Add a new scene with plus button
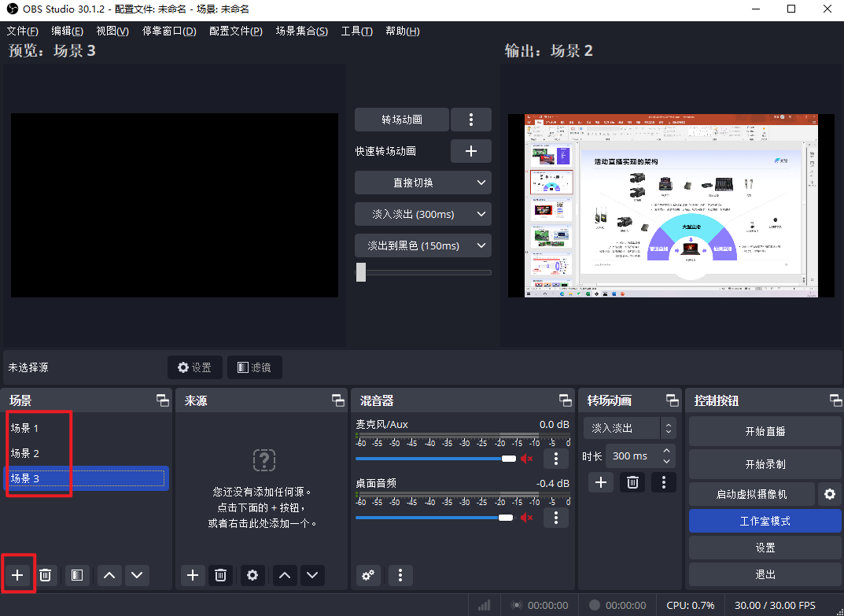Screen dimensions: 844x616 (x=18, y=575)
